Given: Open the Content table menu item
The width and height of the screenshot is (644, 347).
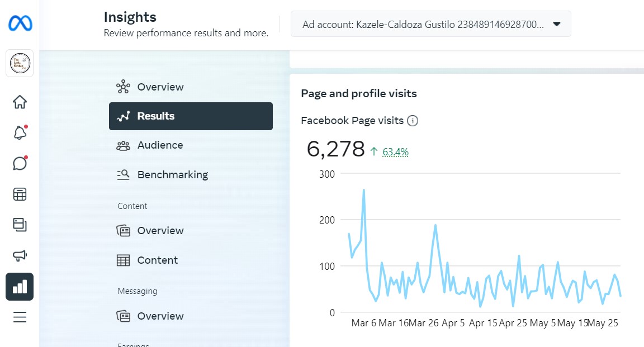Looking at the screenshot, I should point(157,260).
